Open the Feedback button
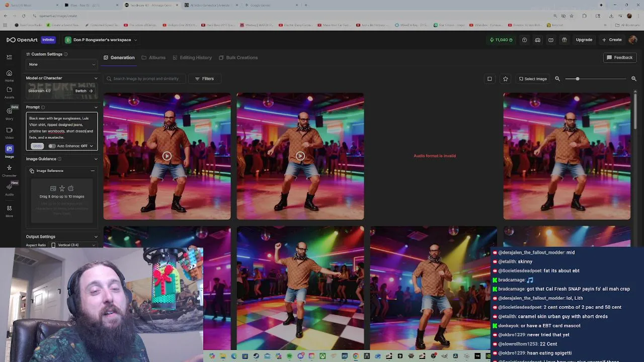The height and width of the screenshot is (362, 644). (620, 57)
